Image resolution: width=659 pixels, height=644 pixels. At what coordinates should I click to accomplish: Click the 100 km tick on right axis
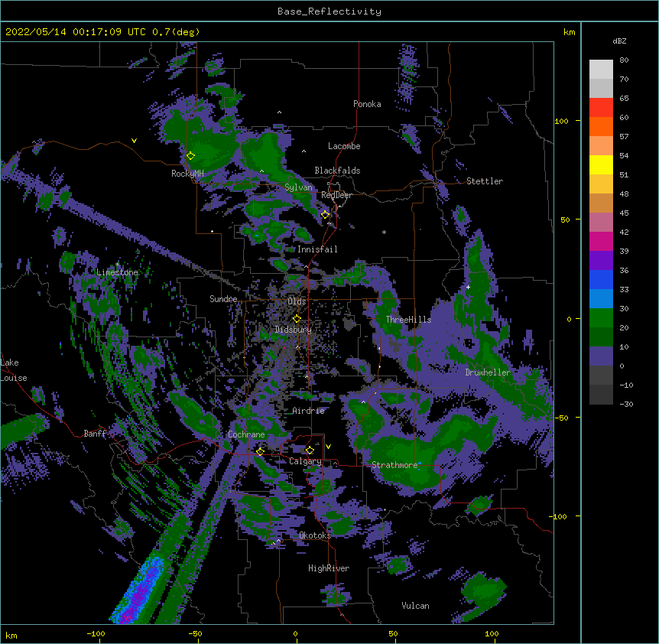coord(561,121)
